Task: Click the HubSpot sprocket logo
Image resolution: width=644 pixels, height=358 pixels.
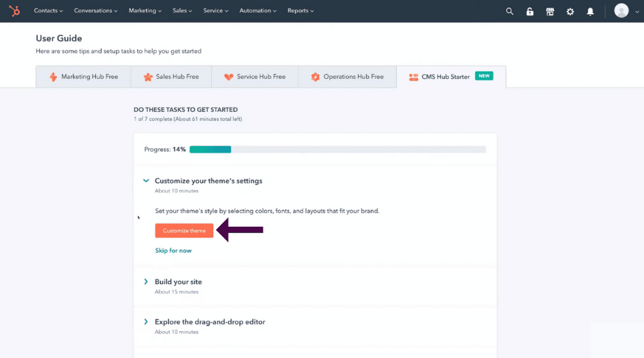Action: (x=14, y=11)
